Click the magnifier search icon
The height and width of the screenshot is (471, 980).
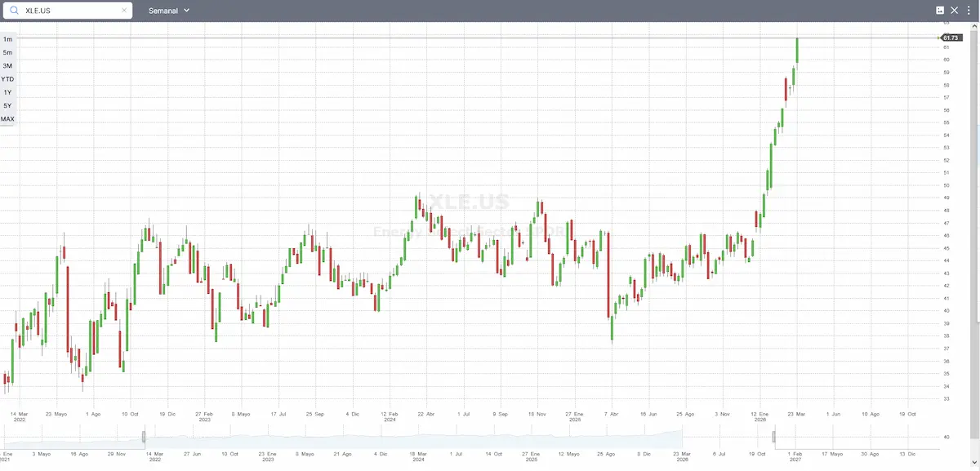click(x=15, y=11)
